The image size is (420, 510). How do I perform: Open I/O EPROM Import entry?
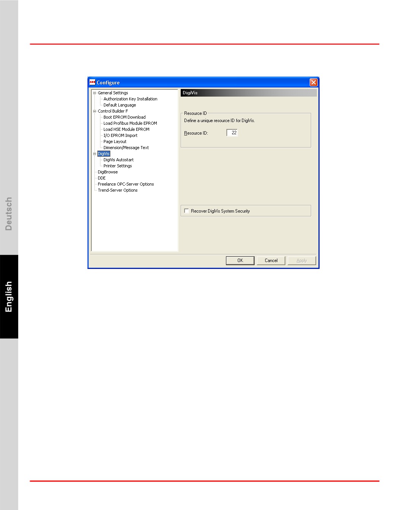(121, 135)
